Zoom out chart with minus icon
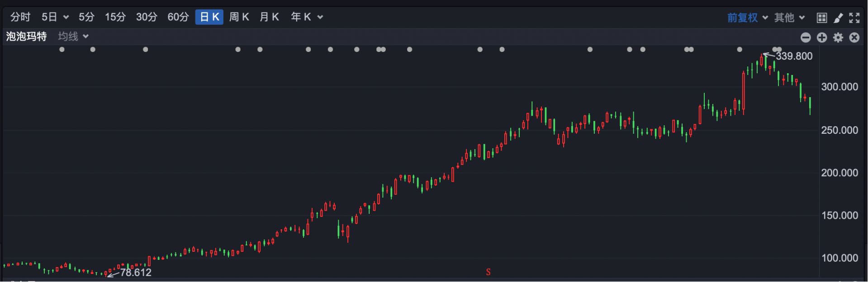 [x=805, y=38]
